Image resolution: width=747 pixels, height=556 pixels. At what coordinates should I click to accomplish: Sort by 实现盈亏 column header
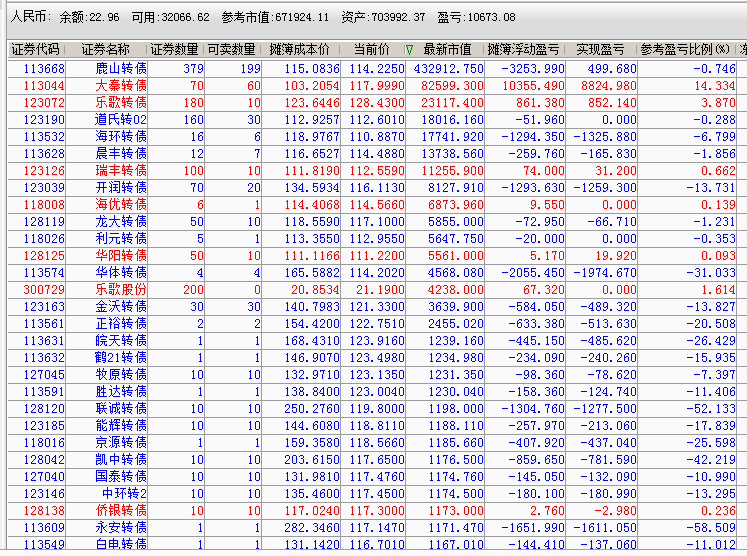[x=600, y=50]
